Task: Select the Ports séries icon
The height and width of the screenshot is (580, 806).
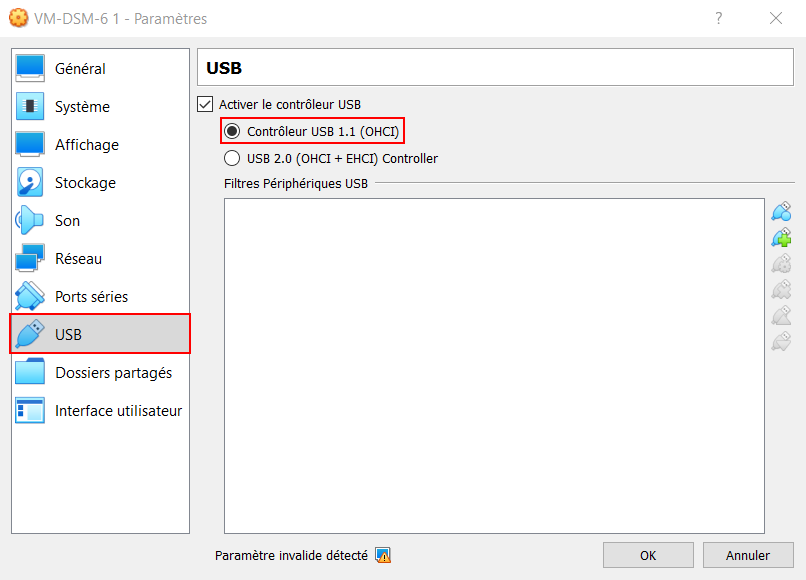Action: point(30,297)
